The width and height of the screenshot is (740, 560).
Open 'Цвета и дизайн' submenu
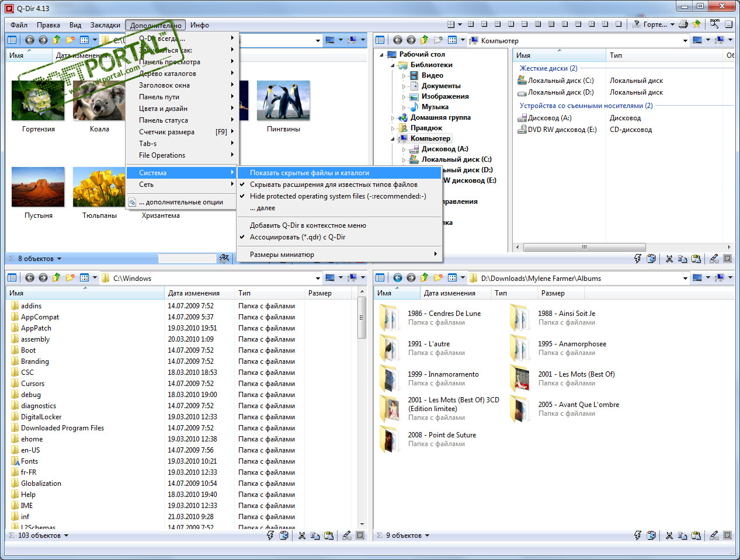coord(183,109)
